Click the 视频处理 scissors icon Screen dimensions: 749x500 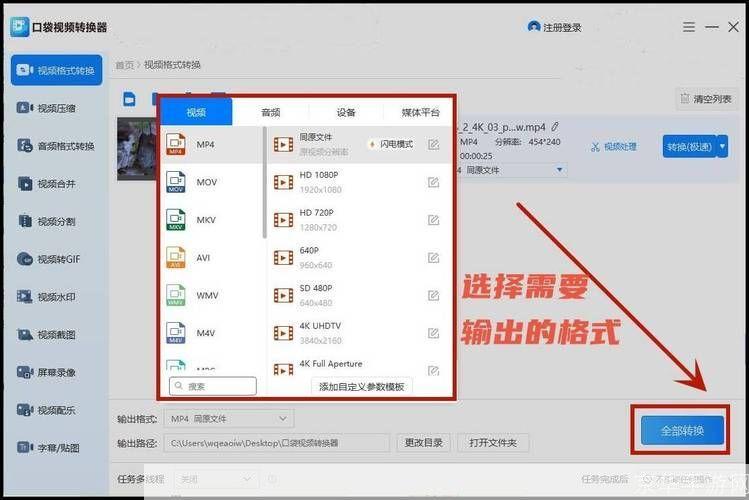click(x=596, y=147)
